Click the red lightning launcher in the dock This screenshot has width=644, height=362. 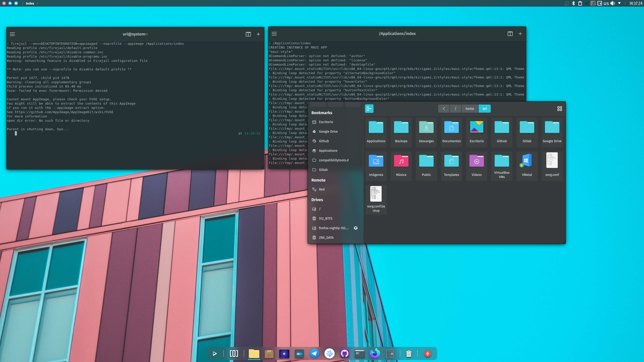click(428, 353)
